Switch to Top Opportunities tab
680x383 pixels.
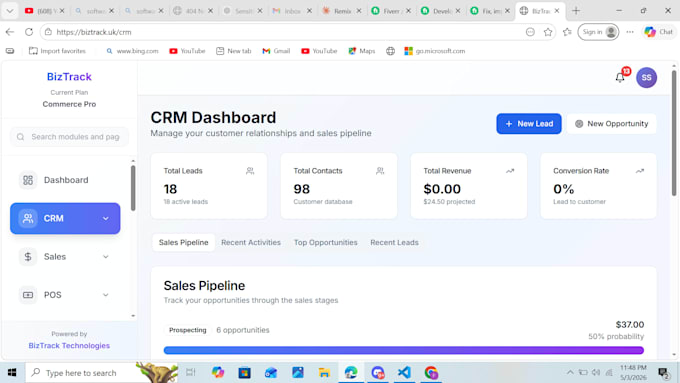click(326, 242)
